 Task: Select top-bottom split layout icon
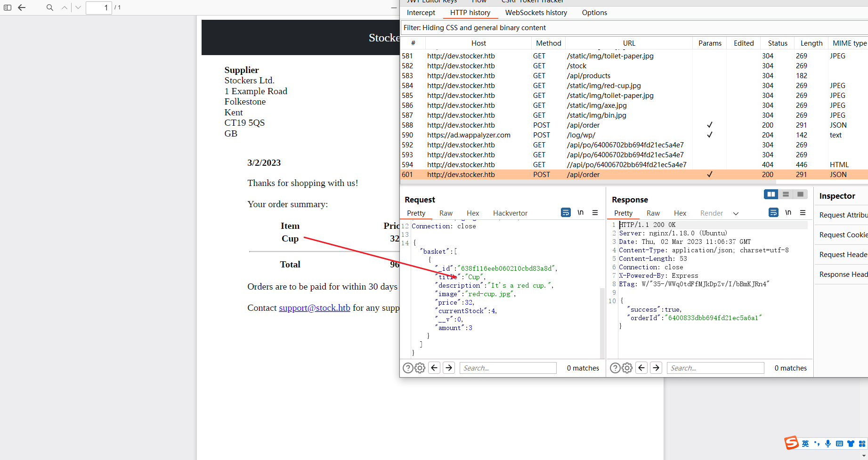tap(786, 194)
